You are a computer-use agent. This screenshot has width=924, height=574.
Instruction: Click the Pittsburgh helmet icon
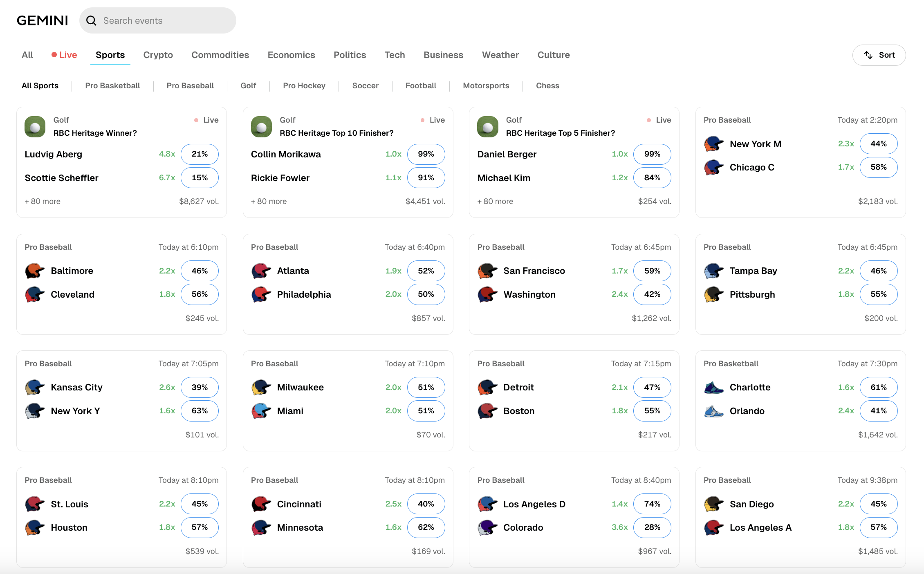click(714, 294)
